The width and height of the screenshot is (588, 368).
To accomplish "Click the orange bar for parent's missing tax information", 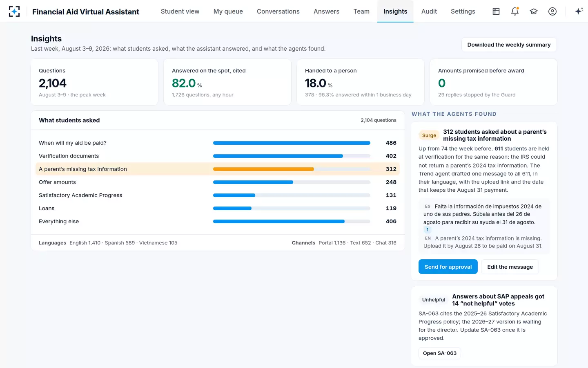I will 263,169.
